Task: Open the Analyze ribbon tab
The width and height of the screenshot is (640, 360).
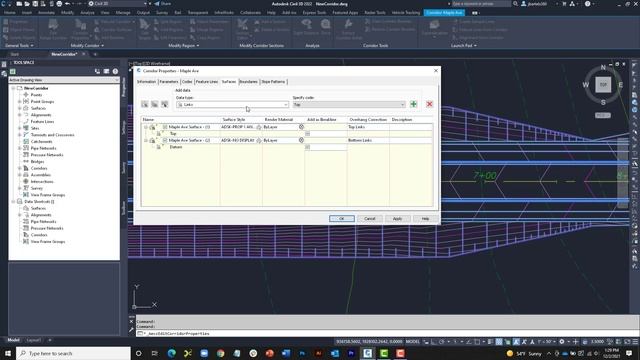Action: (87, 13)
